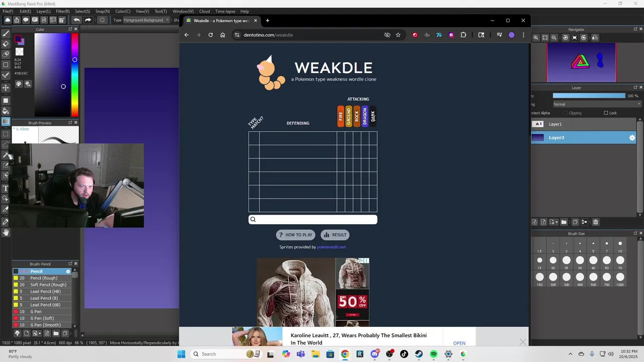This screenshot has width=644, height=362.
Task: Show hidden system tray icons
Action: tap(570, 354)
